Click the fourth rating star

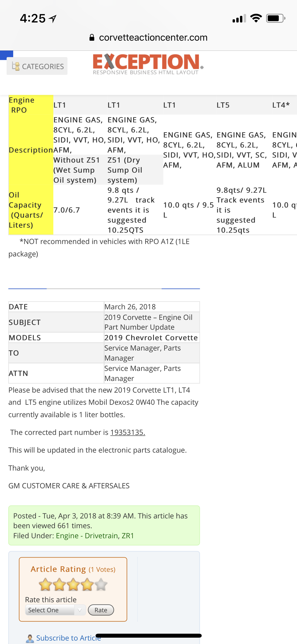(87, 584)
